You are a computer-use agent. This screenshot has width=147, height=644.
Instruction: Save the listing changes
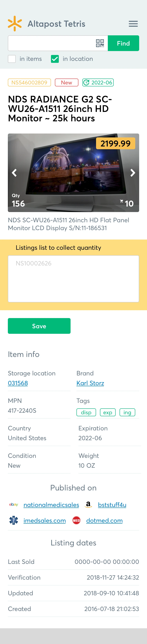click(39, 326)
